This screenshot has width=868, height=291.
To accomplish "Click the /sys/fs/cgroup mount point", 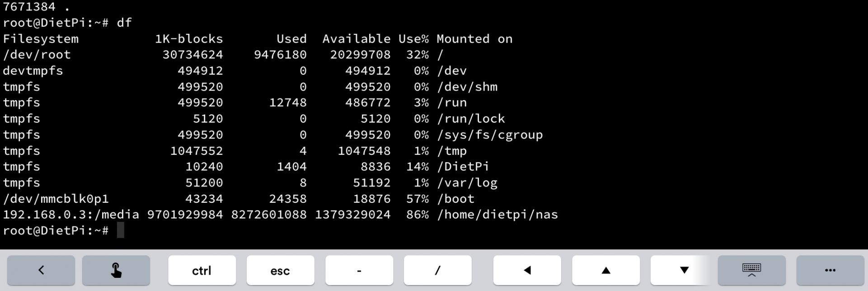I will coord(490,135).
